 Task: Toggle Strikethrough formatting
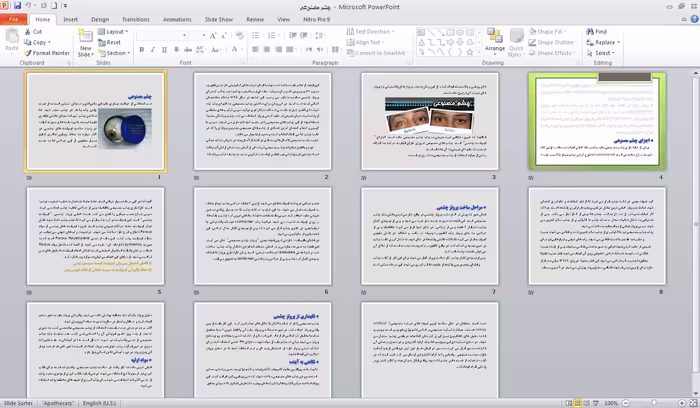point(188,50)
